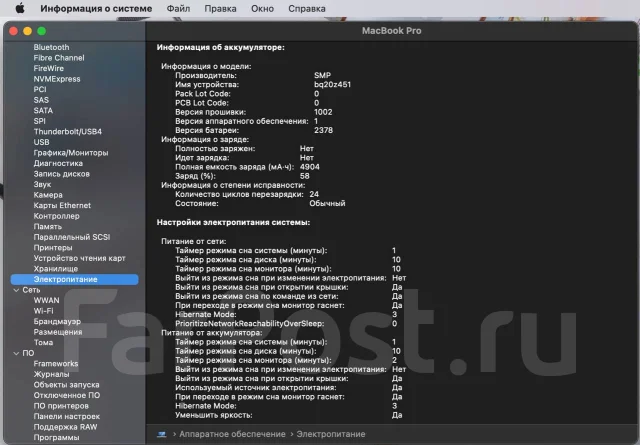This screenshot has width=640, height=445.
Task: Select Хранилище in the sidebar
Action: 56,269
